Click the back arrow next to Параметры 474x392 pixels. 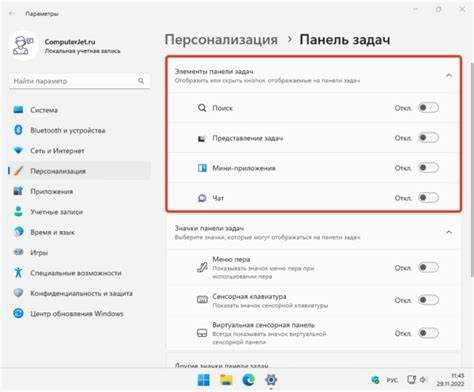point(12,13)
